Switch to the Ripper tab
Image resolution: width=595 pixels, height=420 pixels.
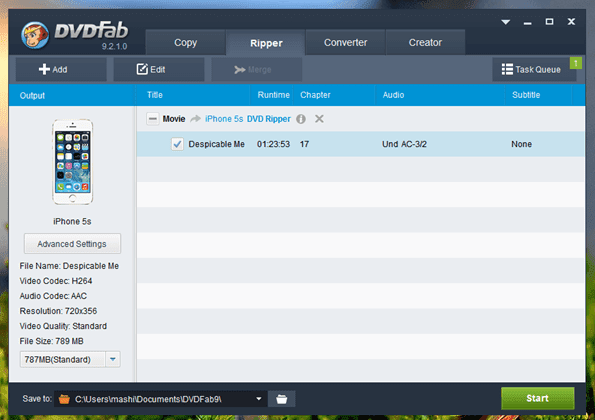(x=266, y=43)
